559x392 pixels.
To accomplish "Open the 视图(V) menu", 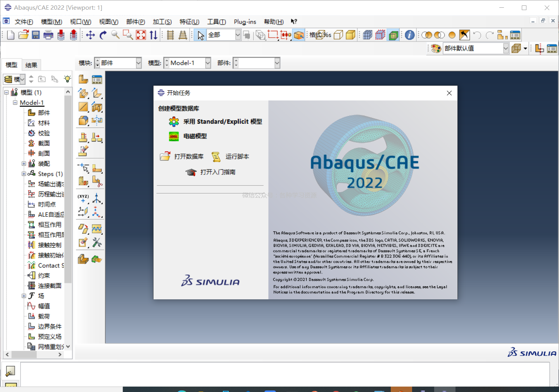I will pos(109,22).
